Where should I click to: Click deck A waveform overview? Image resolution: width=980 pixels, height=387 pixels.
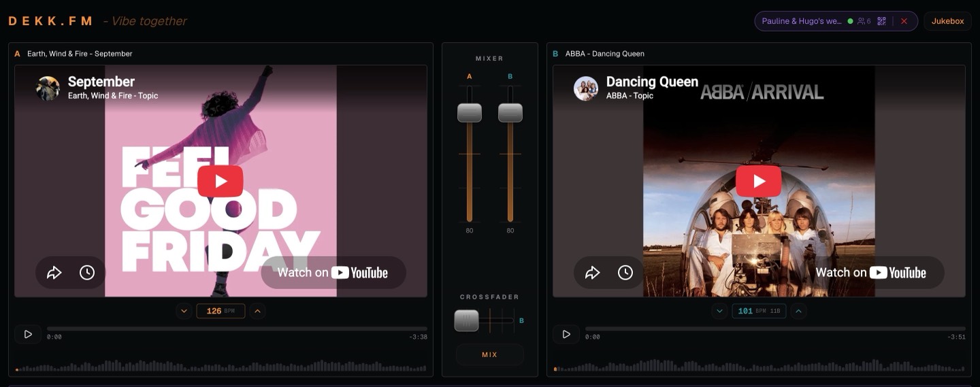pyautogui.click(x=222, y=365)
